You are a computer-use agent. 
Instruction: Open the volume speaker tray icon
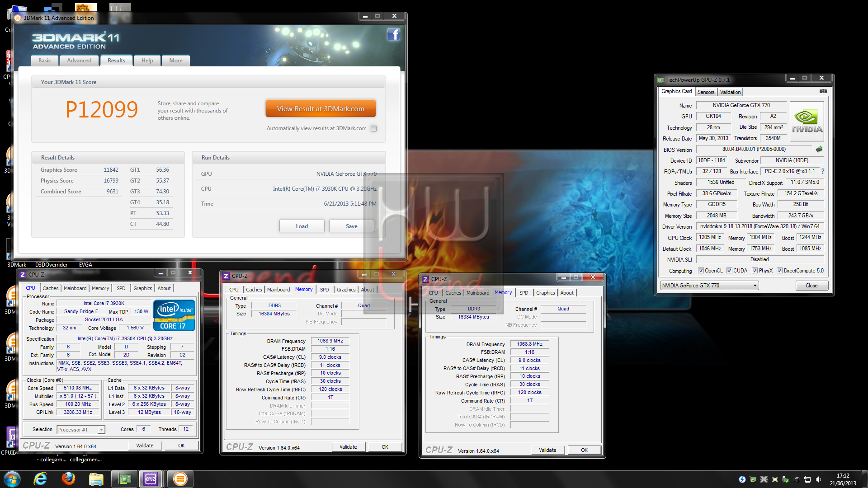coord(818,479)
